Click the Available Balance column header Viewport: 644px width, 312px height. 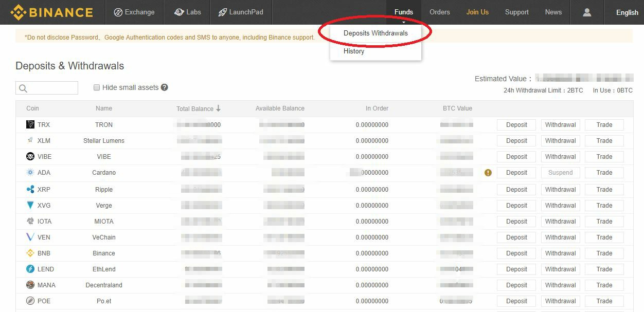280,108
